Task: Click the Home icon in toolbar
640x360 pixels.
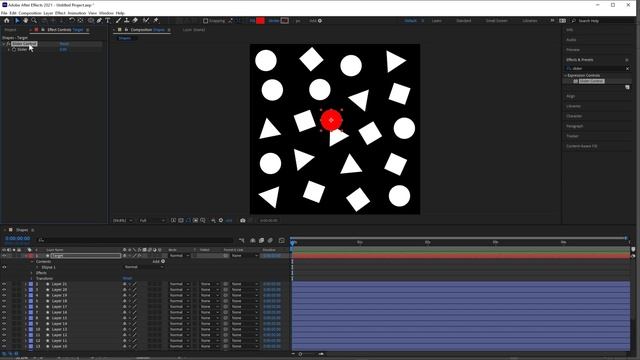Action: [x=7, y=20]
